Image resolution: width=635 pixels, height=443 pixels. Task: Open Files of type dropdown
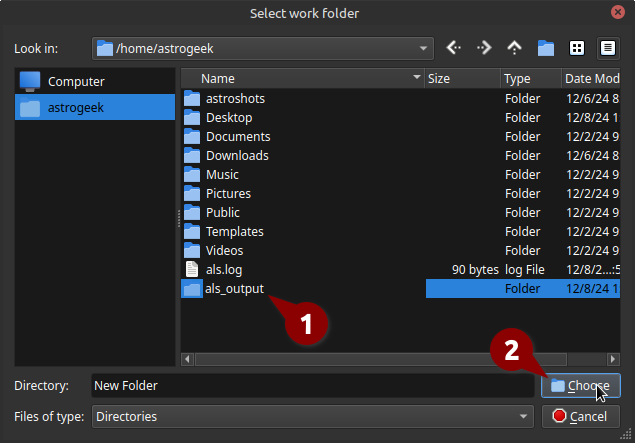pos(313,416)
